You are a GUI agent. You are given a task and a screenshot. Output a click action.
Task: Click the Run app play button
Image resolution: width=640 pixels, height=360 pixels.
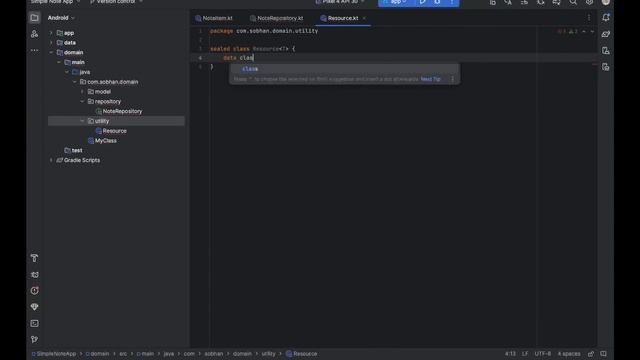(422, 2)
